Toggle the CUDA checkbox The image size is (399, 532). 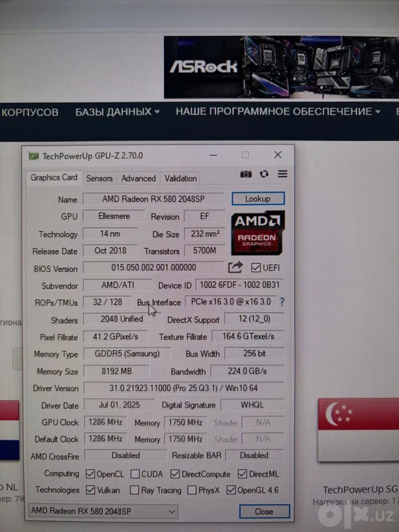[135, 474]
